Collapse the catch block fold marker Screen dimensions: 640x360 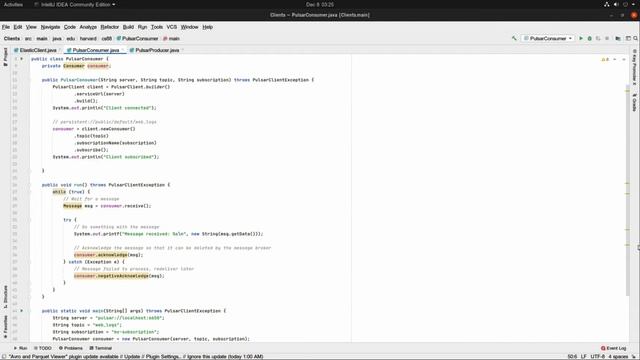tap(30, 262)
